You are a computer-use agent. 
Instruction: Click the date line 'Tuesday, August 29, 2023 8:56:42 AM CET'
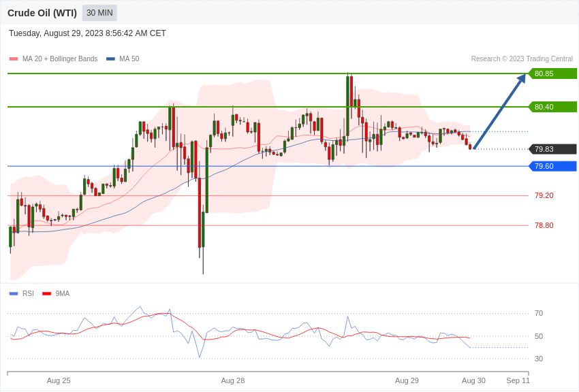pos(87,33)
